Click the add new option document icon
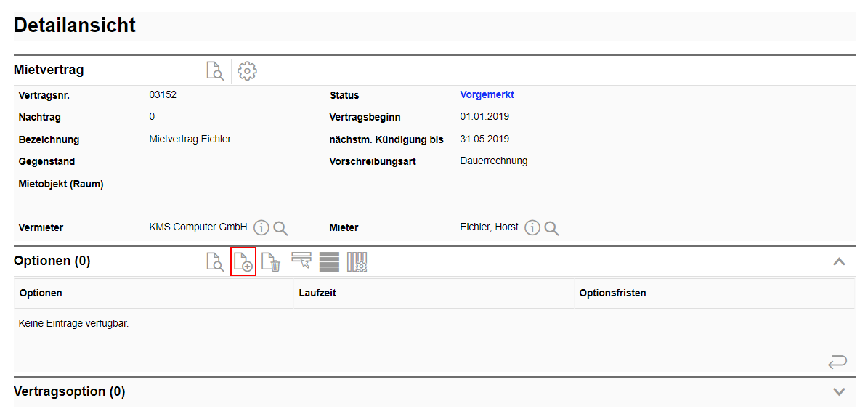 [243, 261]
